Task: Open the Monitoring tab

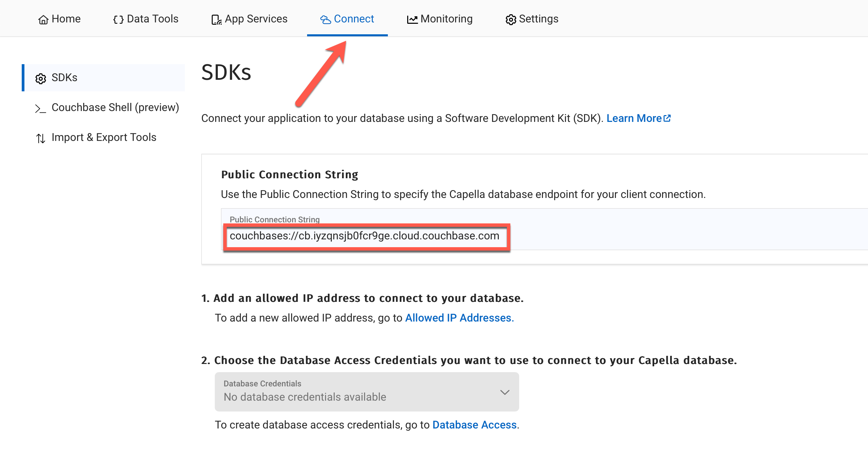Action: click(x=440, y=19)
